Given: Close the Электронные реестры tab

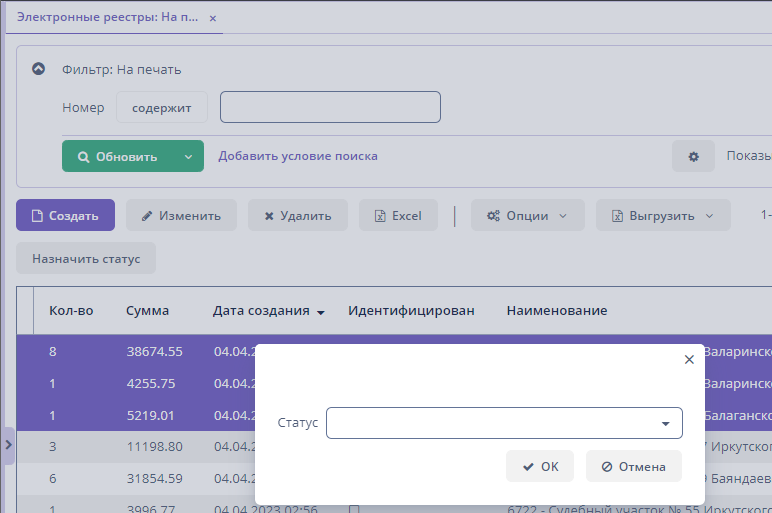Looking at the screenshot, I should click(213, 18).
